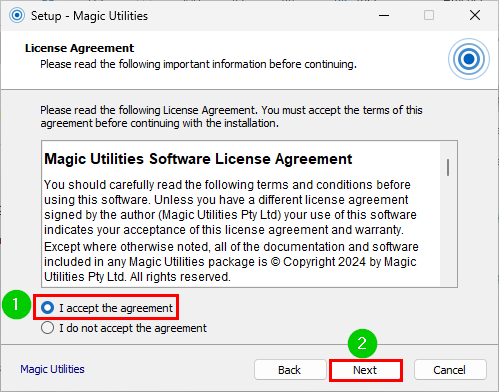This screenshot has height=392, width=499.
Task: Click the License Agreement heading text
Action: [x=79, y=48]
